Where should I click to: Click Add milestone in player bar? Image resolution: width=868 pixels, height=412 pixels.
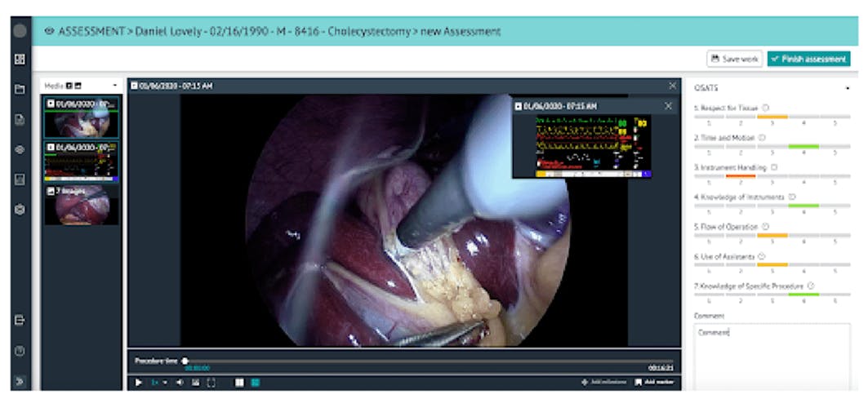604,382
